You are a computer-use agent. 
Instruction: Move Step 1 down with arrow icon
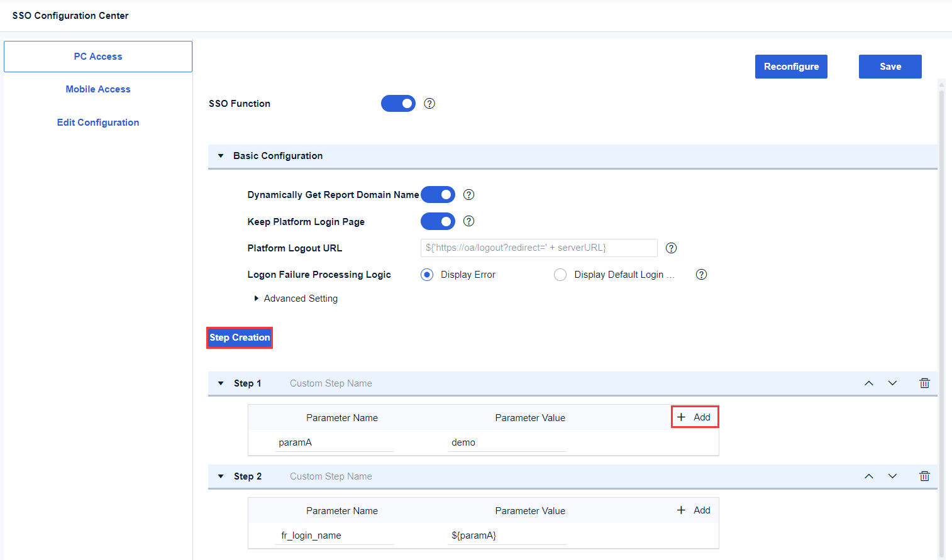892,383
